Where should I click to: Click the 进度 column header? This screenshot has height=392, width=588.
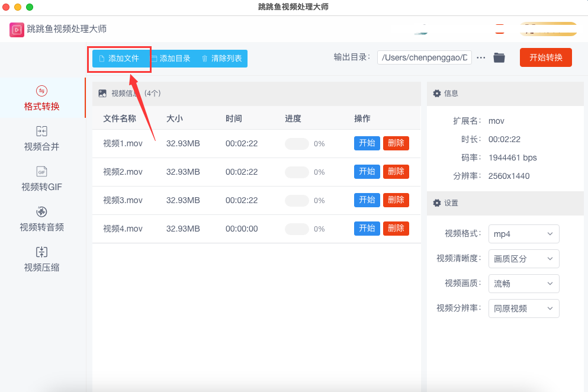(293, 118)
